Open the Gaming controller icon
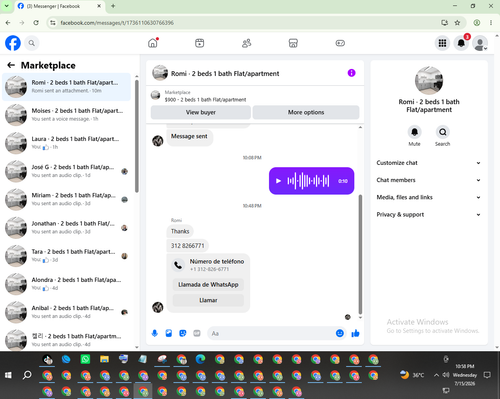 click(340, 43)
